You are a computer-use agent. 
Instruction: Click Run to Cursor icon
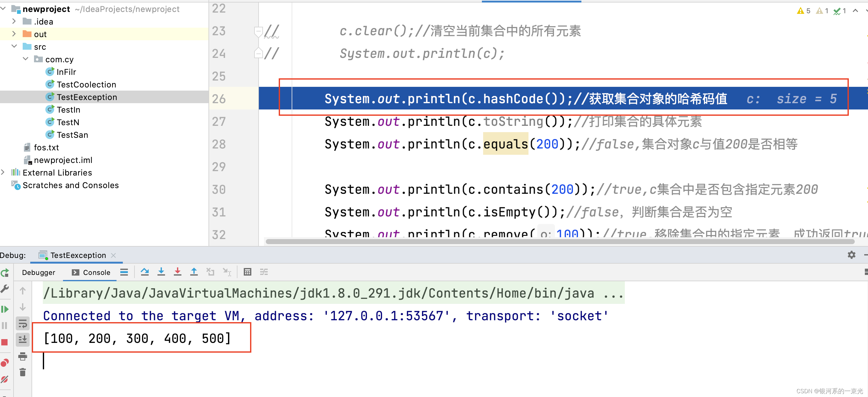(x=227, y=272)
